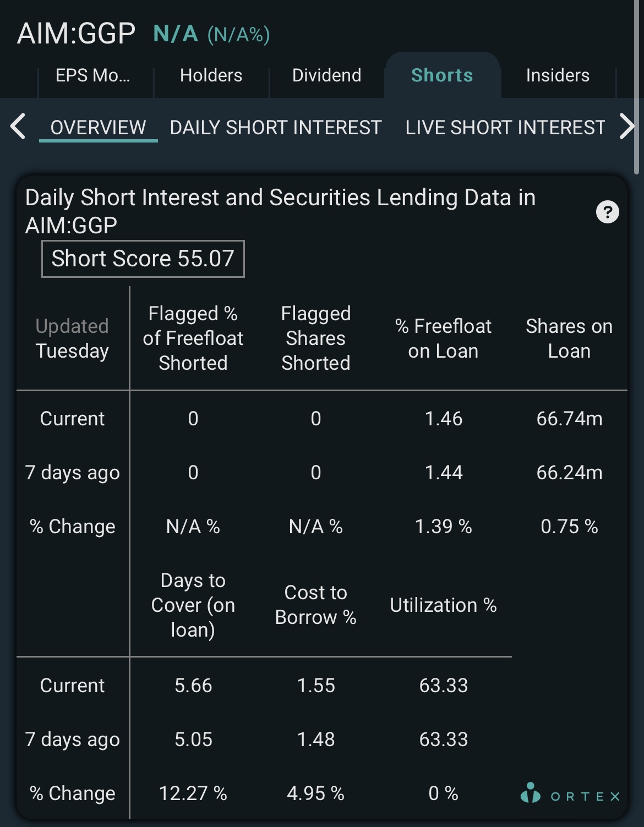Select the Shares on Loan column header
The width and height of the screenshot is (644, 827).
coord(569,338)
